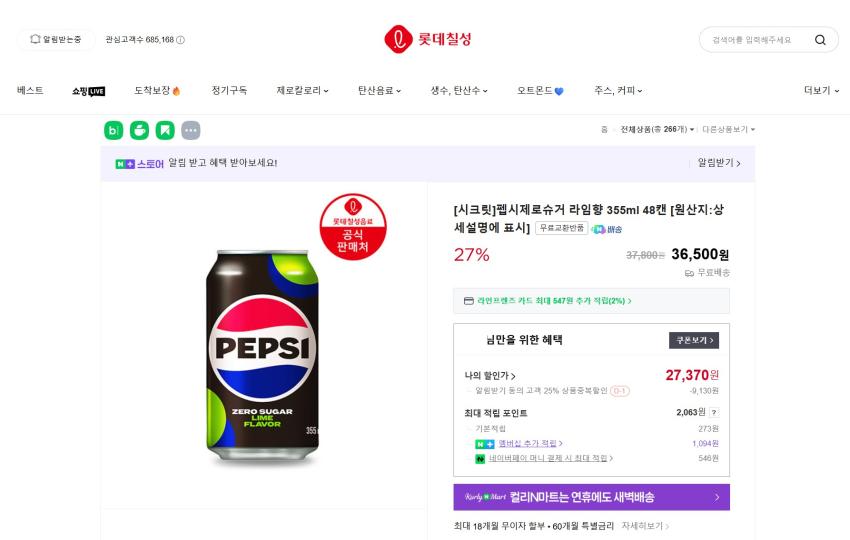Expand the 제로칼로리 category dropdown
Image resolution: width=850 pixels, height=540 pixels.
coord(302,91)
